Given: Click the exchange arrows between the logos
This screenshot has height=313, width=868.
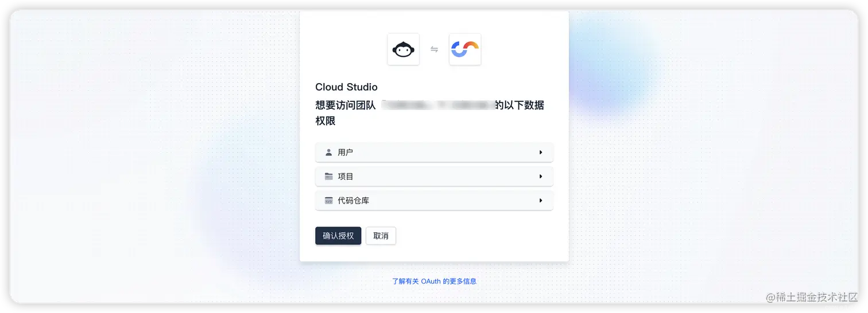Looking at the screenshot, I should click(434, 49).
